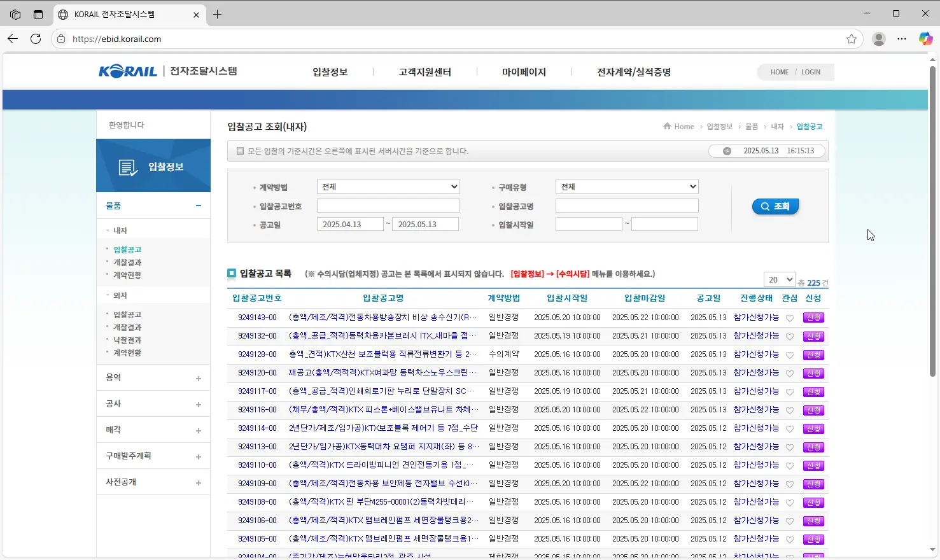Click the magnifier search icon on 조회 button
Viewport: 940px width, 560px height.
(765, 206)
